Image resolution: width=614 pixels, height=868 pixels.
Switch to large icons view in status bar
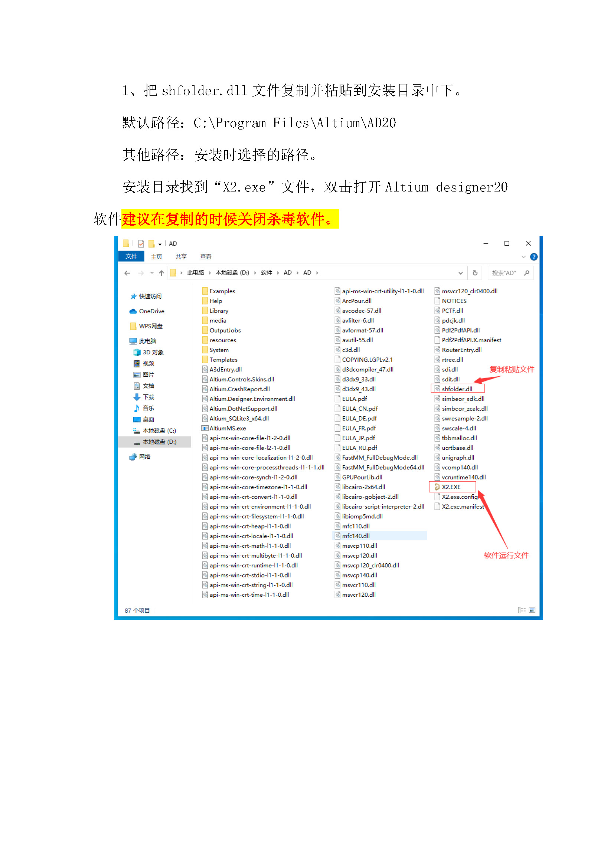tap(532, 610)
